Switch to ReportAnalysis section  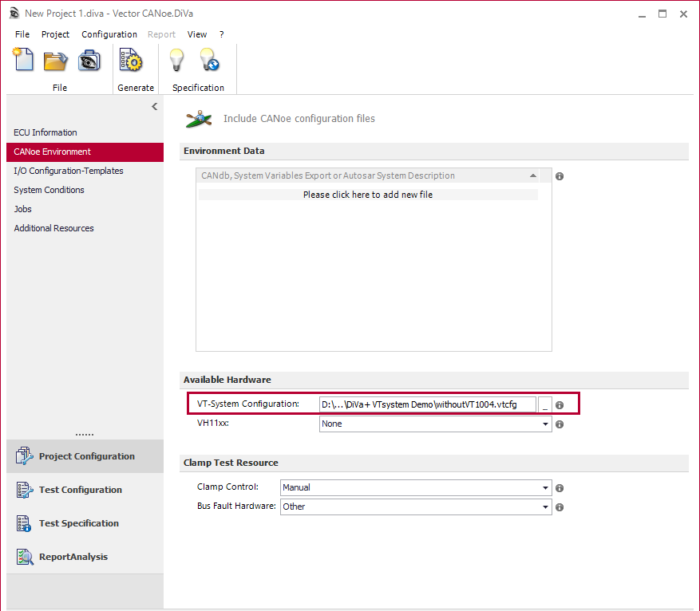click(85, 557)
